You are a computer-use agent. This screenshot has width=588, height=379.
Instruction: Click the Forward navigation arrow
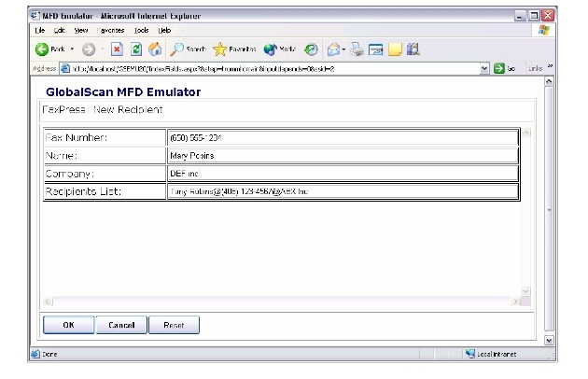pos(89,49)
